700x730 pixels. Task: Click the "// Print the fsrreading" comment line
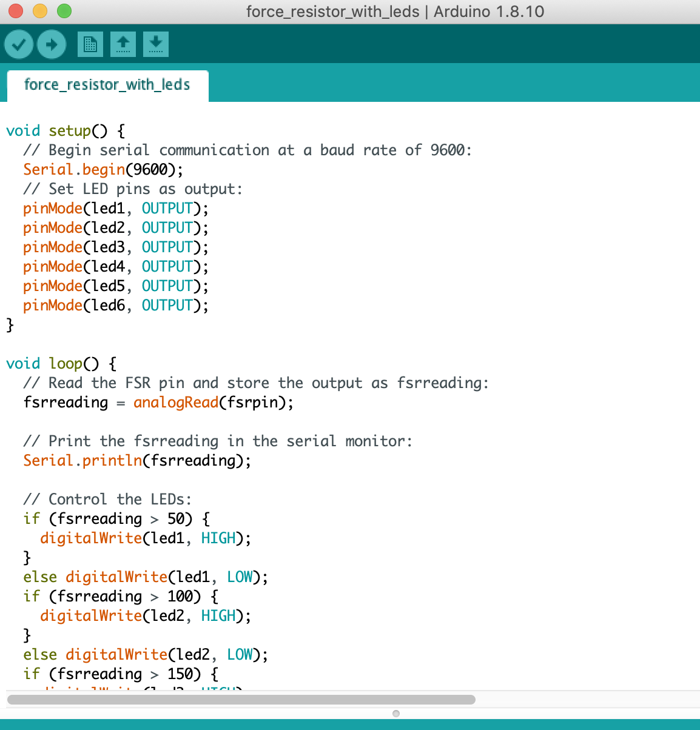[218, 441]
